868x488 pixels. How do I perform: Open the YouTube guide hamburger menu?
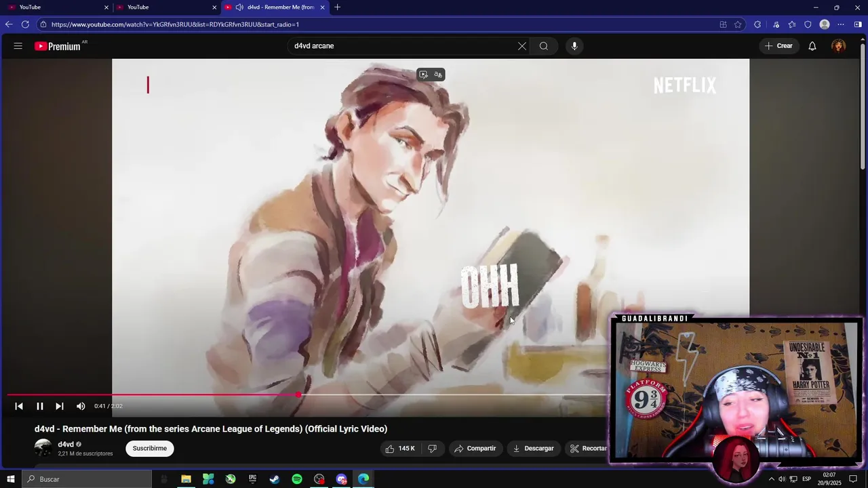[18, 46]
